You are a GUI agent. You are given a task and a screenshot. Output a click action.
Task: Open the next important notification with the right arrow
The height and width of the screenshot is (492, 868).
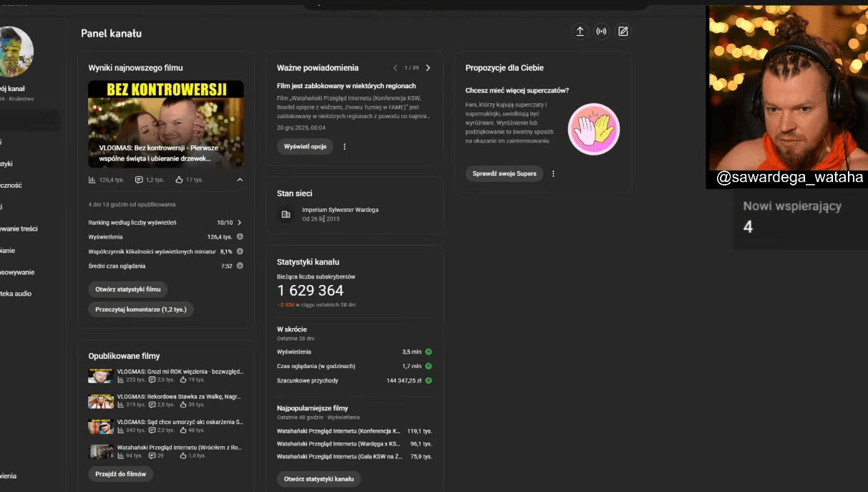click(428, 67)
